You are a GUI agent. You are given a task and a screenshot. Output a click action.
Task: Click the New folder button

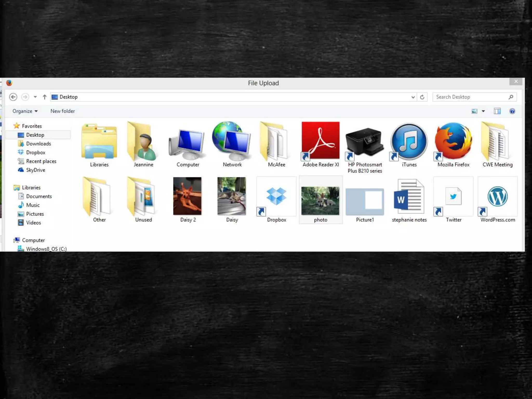(63, 111)
